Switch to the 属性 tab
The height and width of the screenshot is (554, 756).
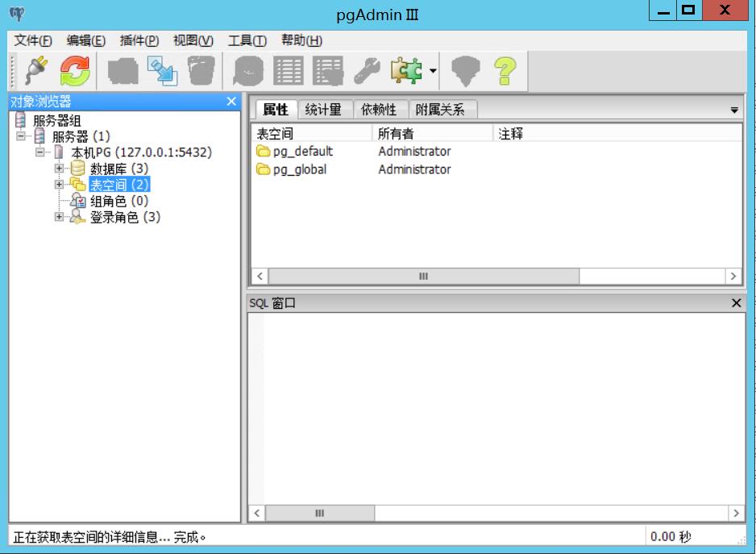pos(276,110)
